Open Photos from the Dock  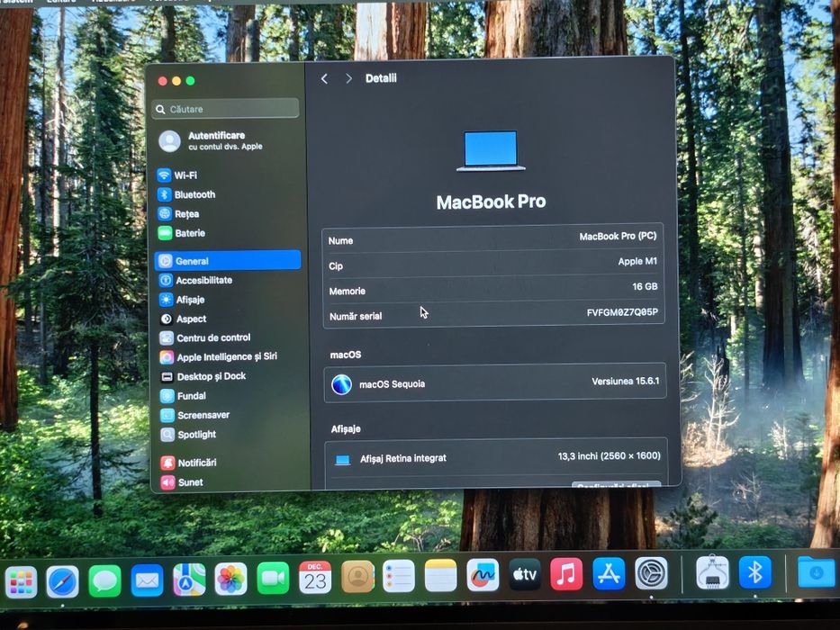pyautogui.click(x=230, y=579)
